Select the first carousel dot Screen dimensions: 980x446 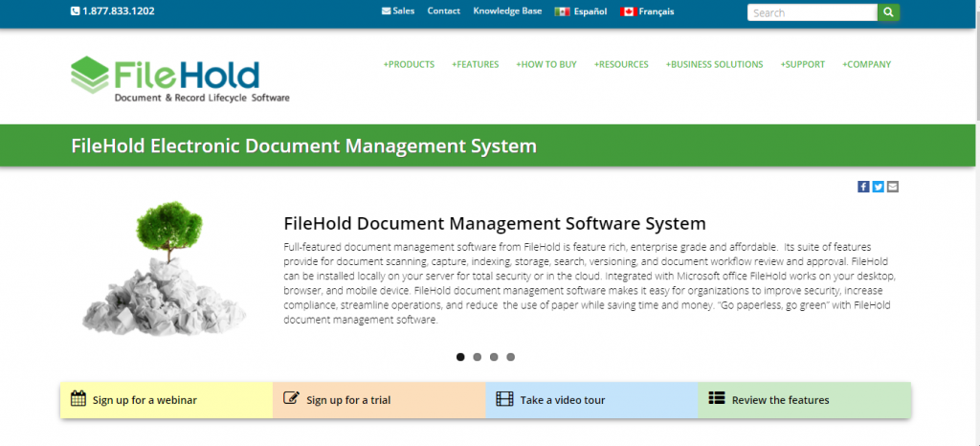point(460,357)
